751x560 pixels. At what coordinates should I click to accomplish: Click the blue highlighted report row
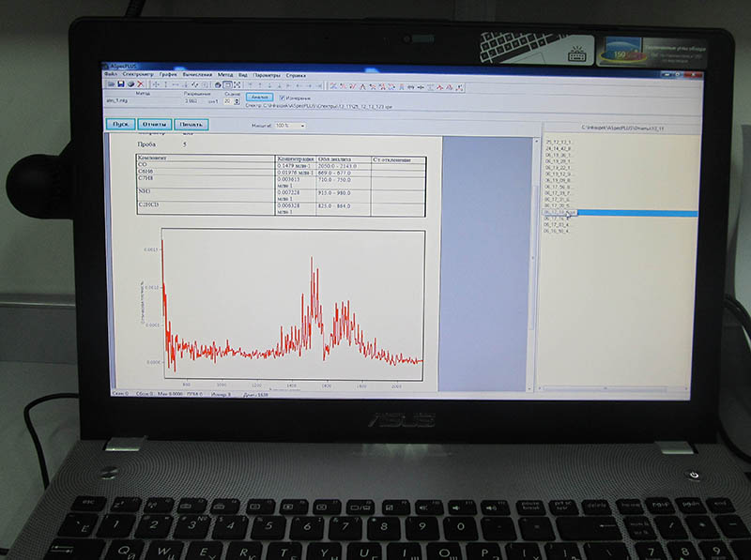tap(621, 213)
